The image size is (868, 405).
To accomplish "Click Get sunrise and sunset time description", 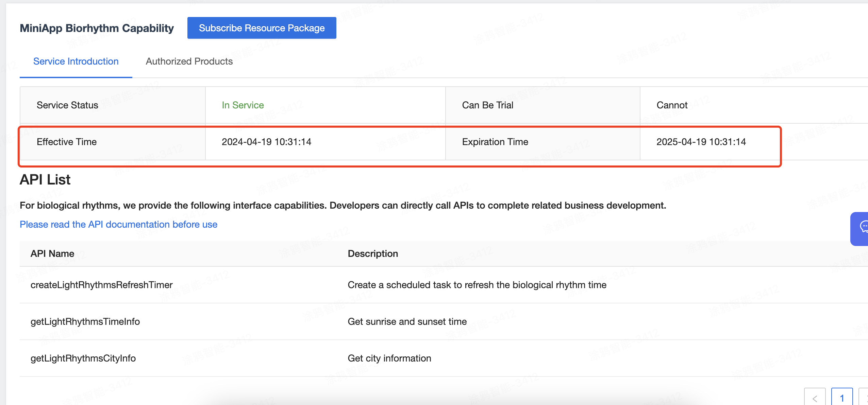I will pos(407,322).
